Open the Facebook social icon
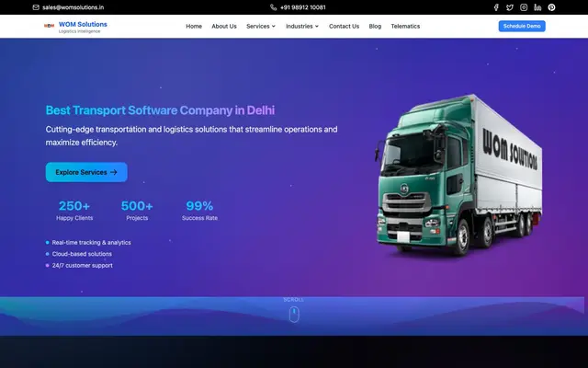 click(496, 7)
